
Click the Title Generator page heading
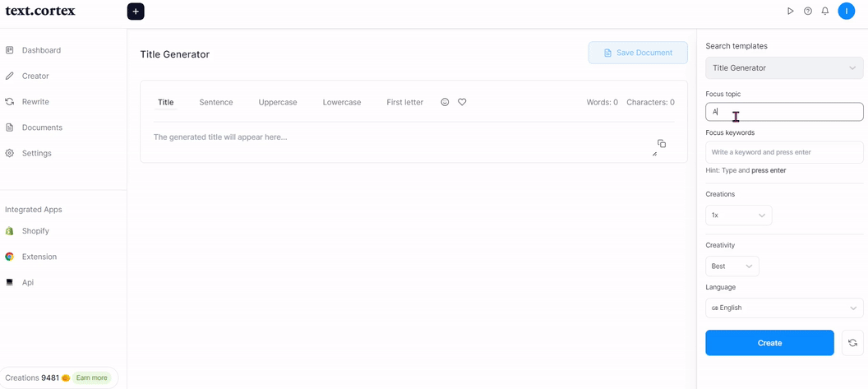(175, 54)
